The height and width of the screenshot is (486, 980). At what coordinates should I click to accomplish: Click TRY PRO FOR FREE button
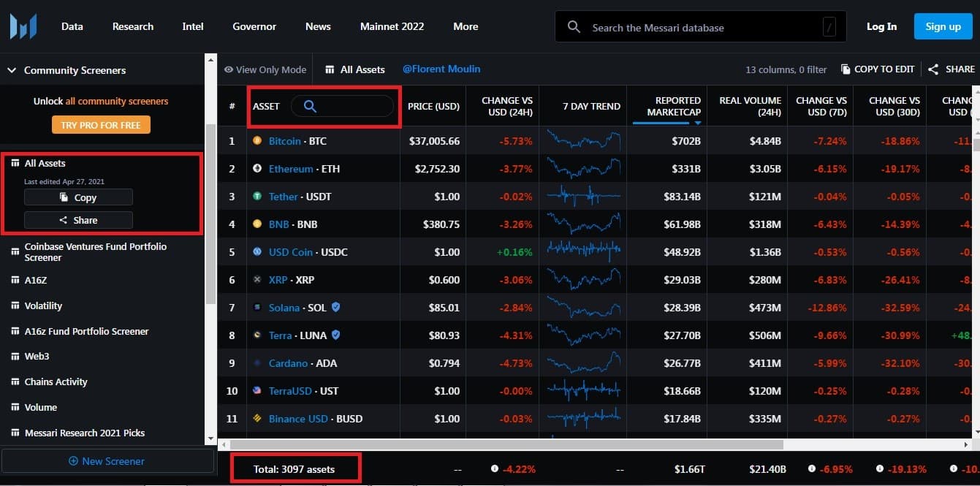point(101,125)
